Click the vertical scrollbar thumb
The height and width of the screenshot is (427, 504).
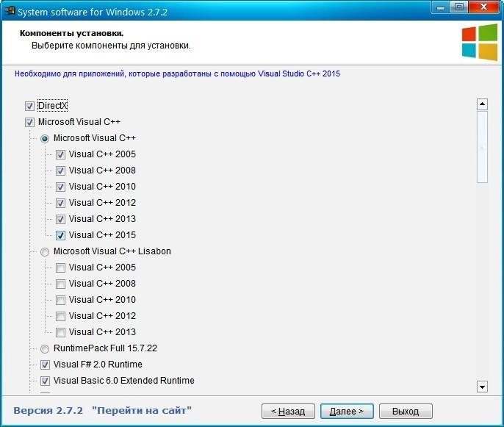tap(482, 147)
